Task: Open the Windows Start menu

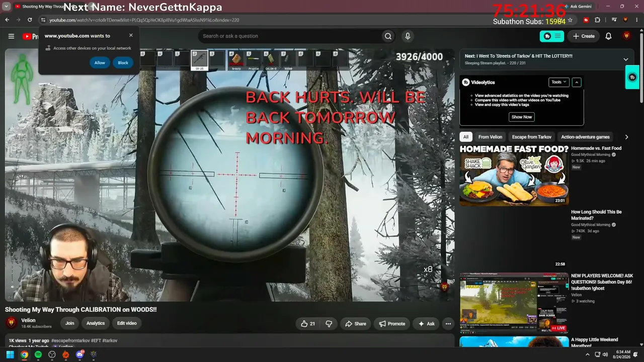Action: [x=10, y=355]
